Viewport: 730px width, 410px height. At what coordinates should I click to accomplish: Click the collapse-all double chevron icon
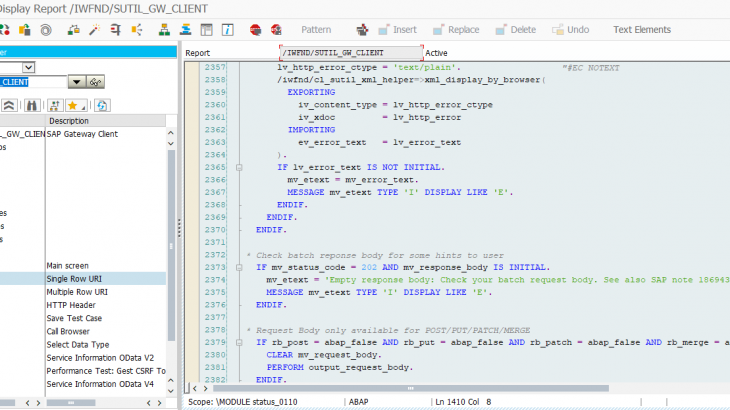[9, 106]
